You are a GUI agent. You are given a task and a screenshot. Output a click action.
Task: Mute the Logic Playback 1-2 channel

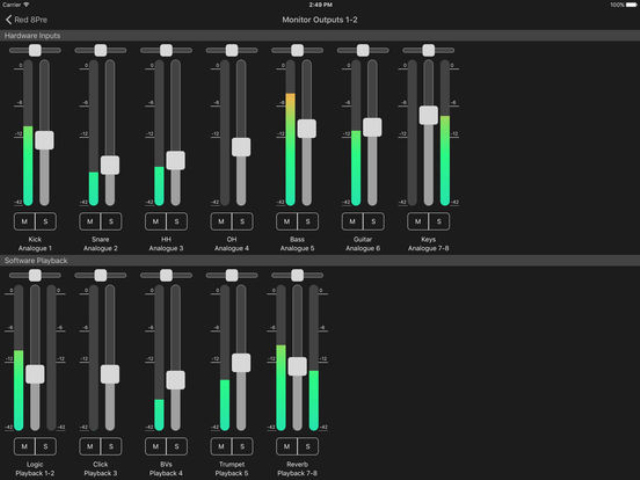25,446
